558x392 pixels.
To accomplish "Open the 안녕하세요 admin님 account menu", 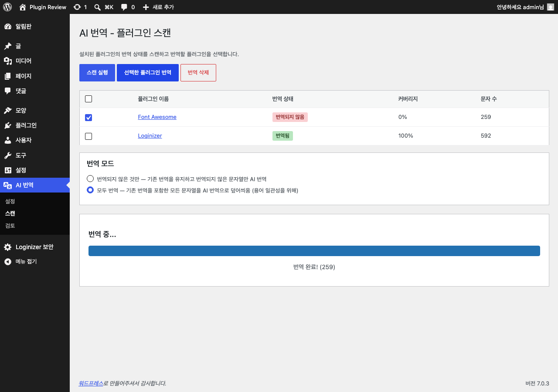I will [525, 7].
